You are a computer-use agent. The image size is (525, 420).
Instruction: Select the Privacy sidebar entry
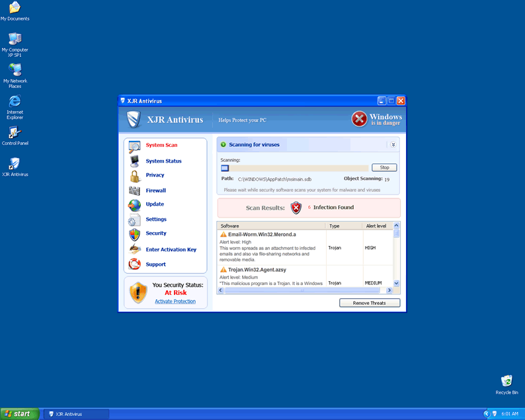click(155, 175)
